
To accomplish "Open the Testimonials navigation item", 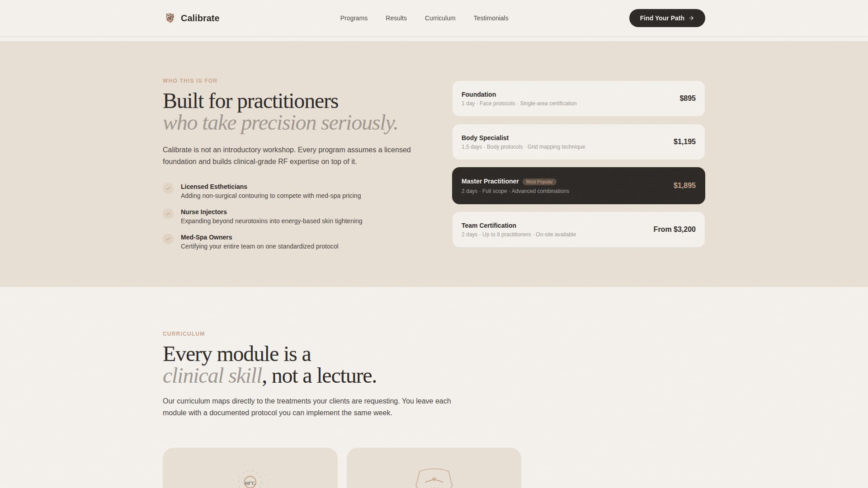I will (491, 18).
